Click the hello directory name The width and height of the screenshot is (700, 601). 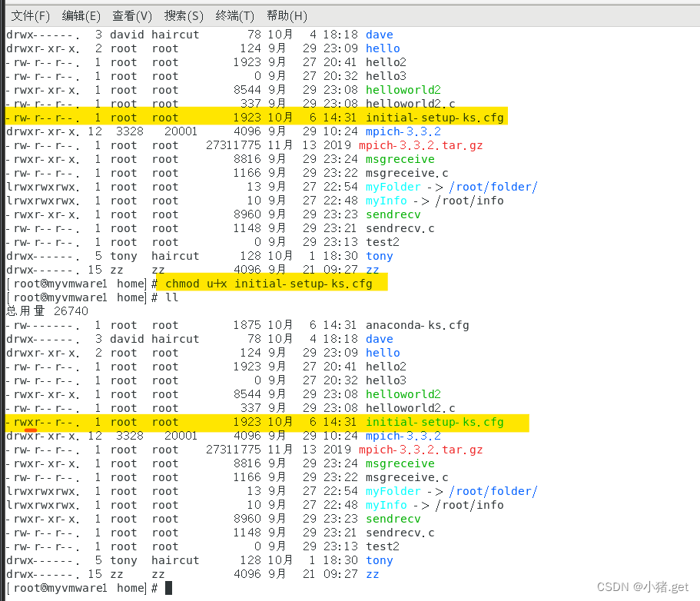click(x=382, y=48)
